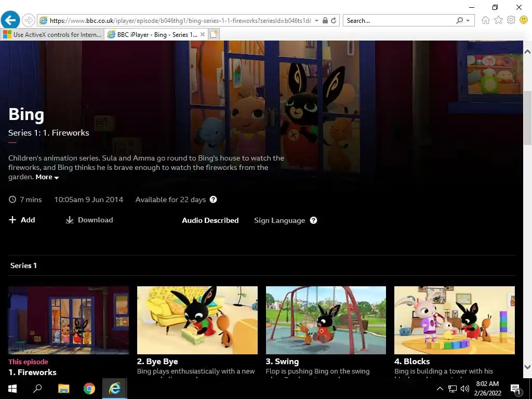This screenshot has height=399, width=532.
Task: Expand the description with More
Action: click(47, 177)
